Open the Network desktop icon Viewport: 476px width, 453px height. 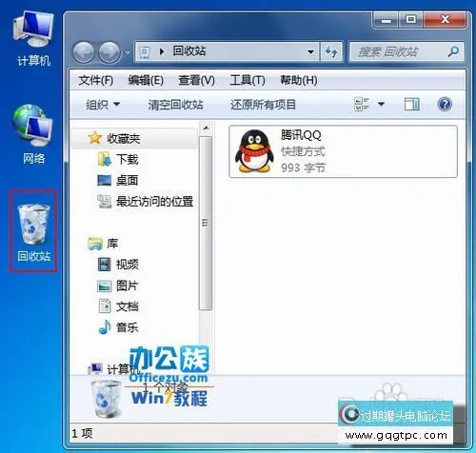point(32,135)
